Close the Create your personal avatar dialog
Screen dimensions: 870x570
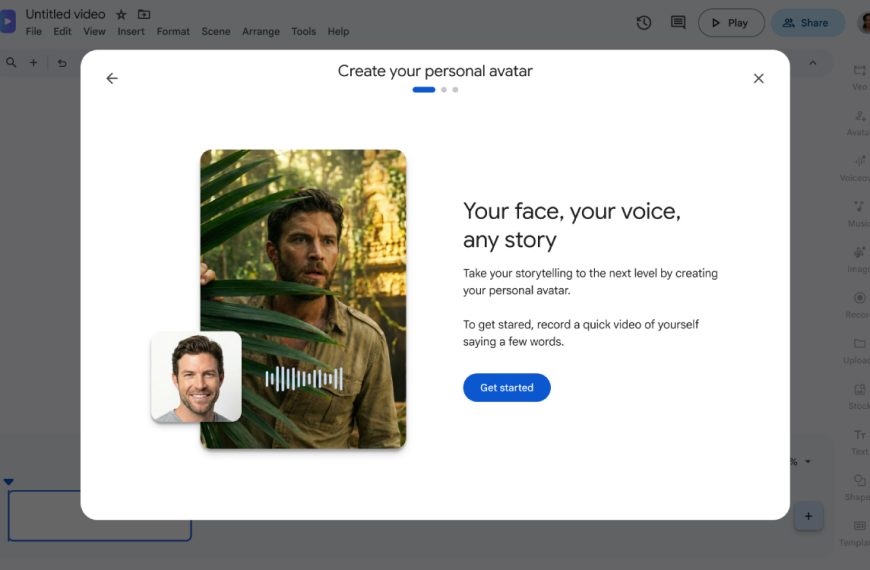click(758, 78)
